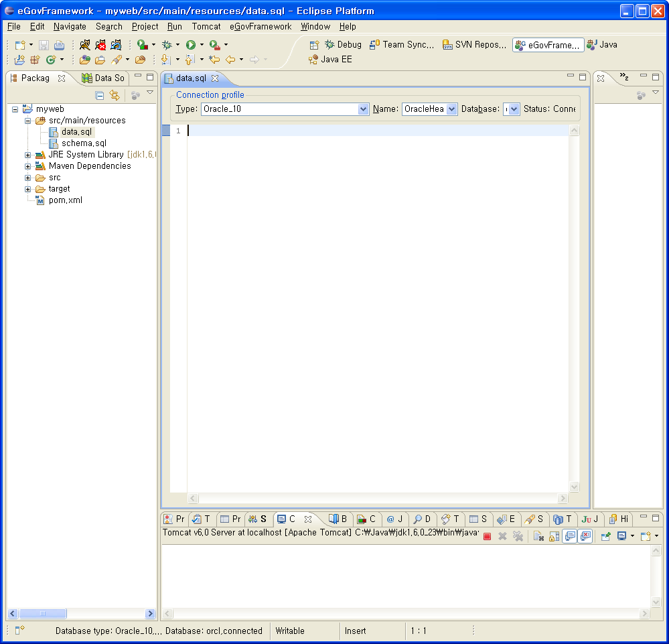
Task: Open the Database dropdown in connection profile
Action: [514, 109]
